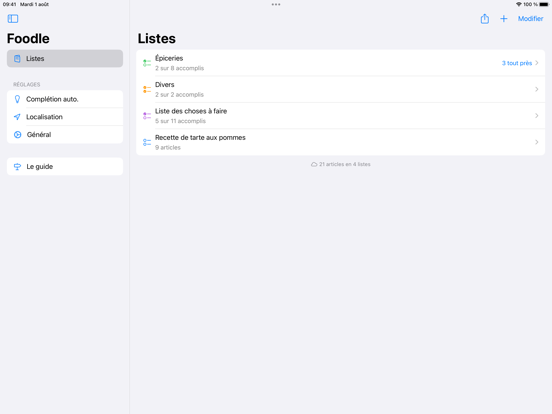Click the Wi-Fi status icon
Image resolution: width=552 pixels, height=414 pixels.
[x=519, y=4]
